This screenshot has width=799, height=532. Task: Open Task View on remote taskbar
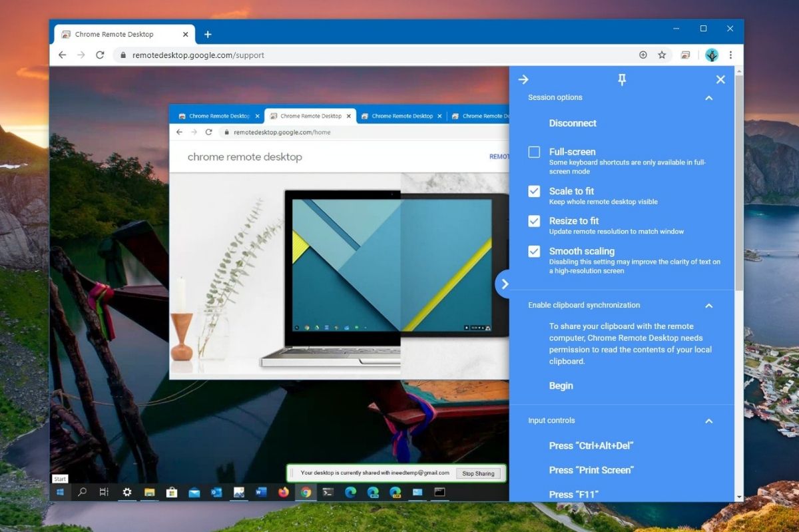pos(104,493)
